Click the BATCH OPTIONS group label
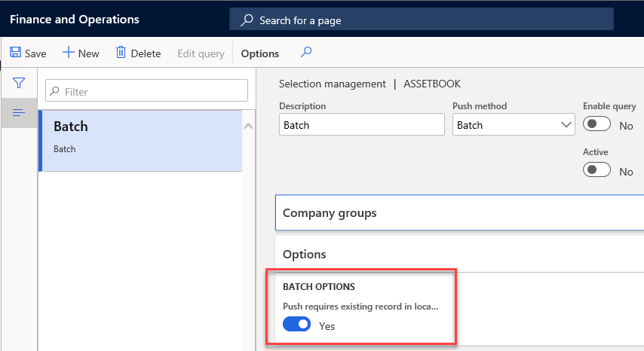 319,287
